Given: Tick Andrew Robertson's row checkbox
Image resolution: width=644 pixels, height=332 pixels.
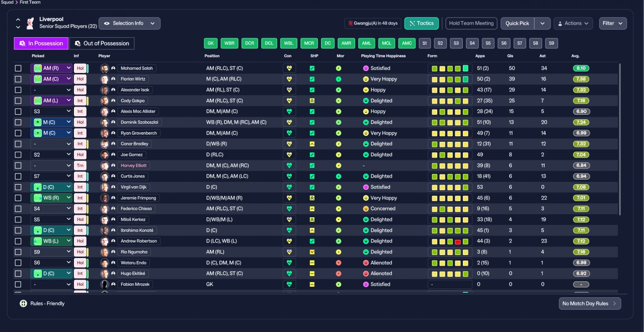Looking at the screenshot, I should click(18, 241).
